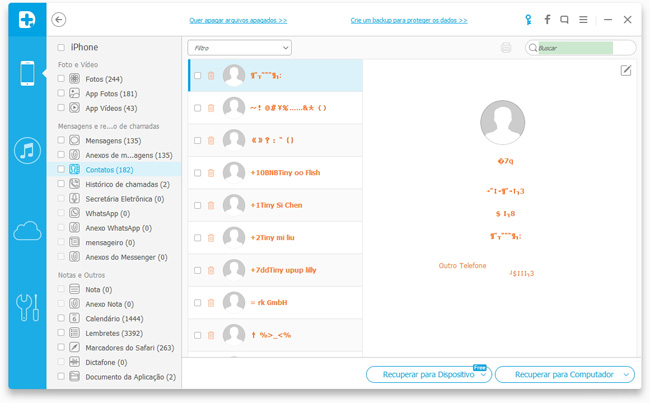Select contact +10BNBTiny oo Flish
Viewport: 650px width, 403px height.
click(x=275, y=173)
